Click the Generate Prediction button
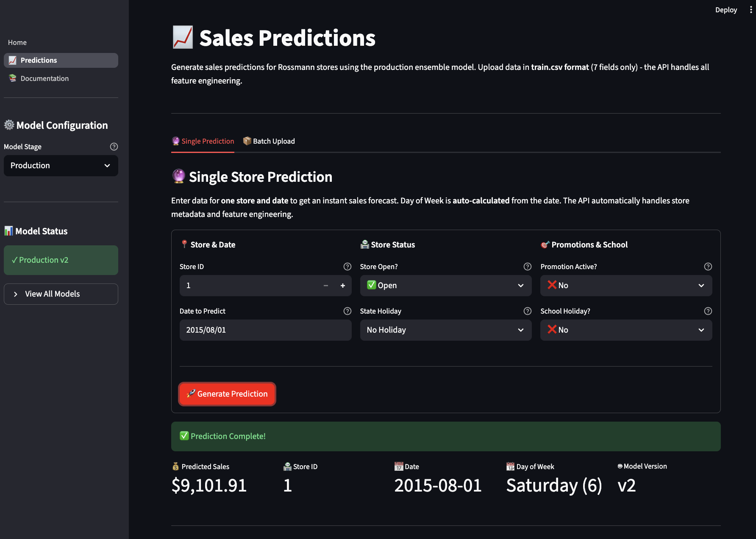756x539 pixels. [227, 394]
